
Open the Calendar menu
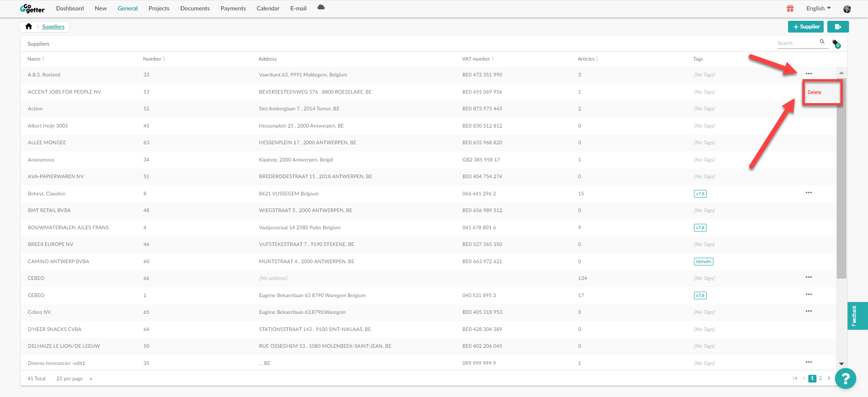pos(268,9)
